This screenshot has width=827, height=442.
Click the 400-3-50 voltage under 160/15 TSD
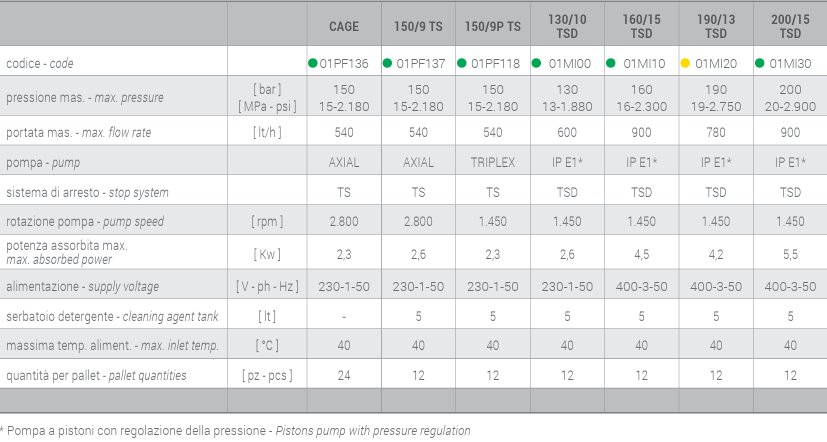click(641, 287)
